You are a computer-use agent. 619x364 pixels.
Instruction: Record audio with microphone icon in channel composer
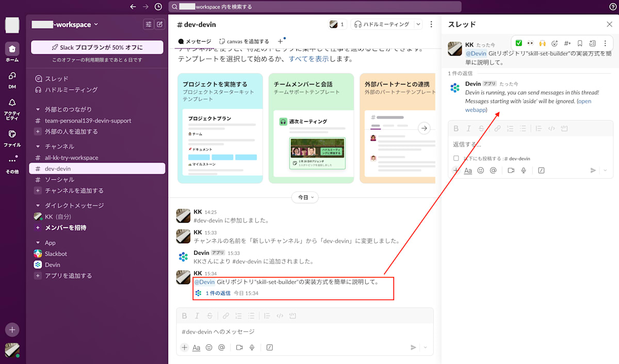[252, 348]
